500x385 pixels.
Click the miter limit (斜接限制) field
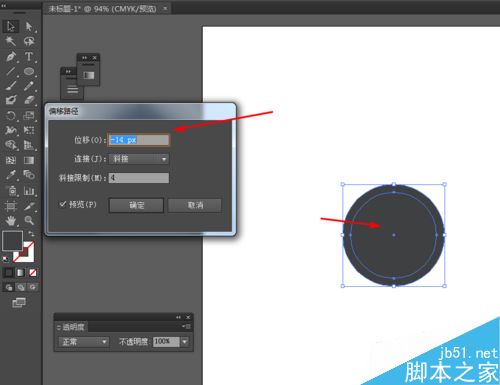pos(139,178)
